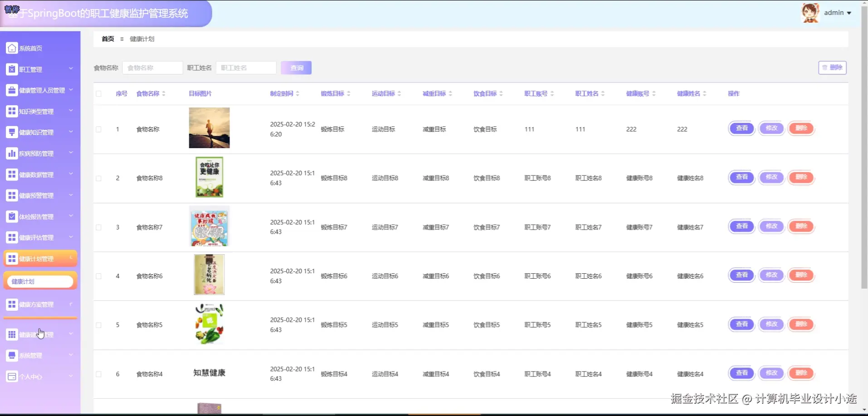The width and height of the screenshot is (868, 416).
Task: Collapse the 健康计划管理 section
Action: [x=70, y=258]
